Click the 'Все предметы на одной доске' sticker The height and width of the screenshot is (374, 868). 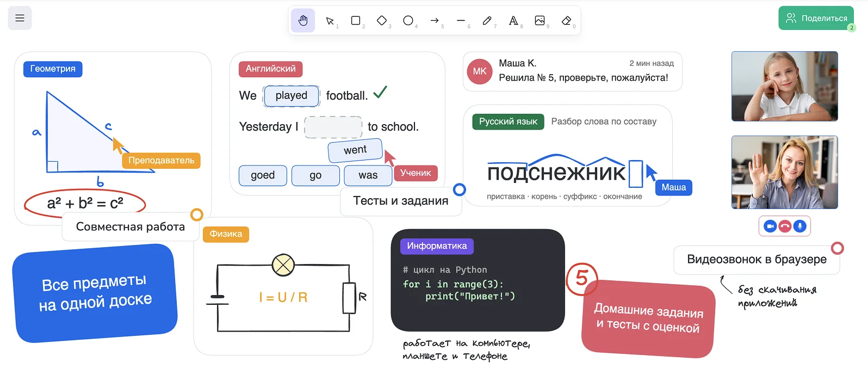[x=95, y=293]
